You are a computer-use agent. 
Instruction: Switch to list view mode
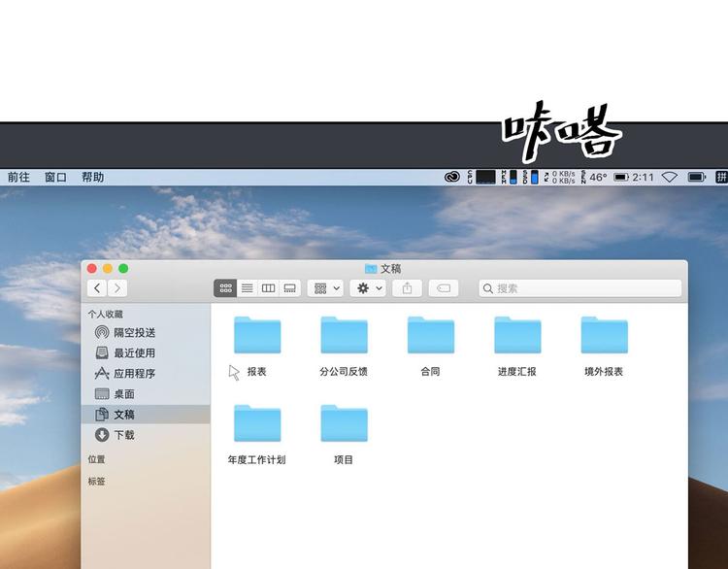[247, 288]
